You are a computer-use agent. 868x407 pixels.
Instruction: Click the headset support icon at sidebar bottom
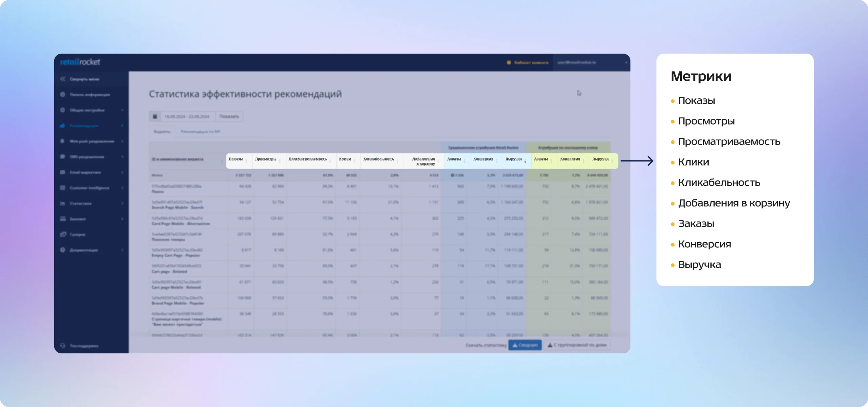pos(63,346)
